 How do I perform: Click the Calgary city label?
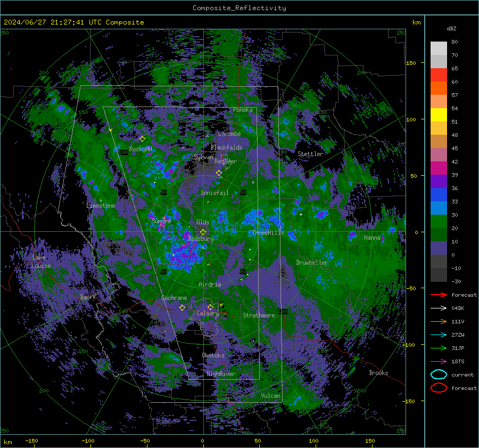coord(208,313)
